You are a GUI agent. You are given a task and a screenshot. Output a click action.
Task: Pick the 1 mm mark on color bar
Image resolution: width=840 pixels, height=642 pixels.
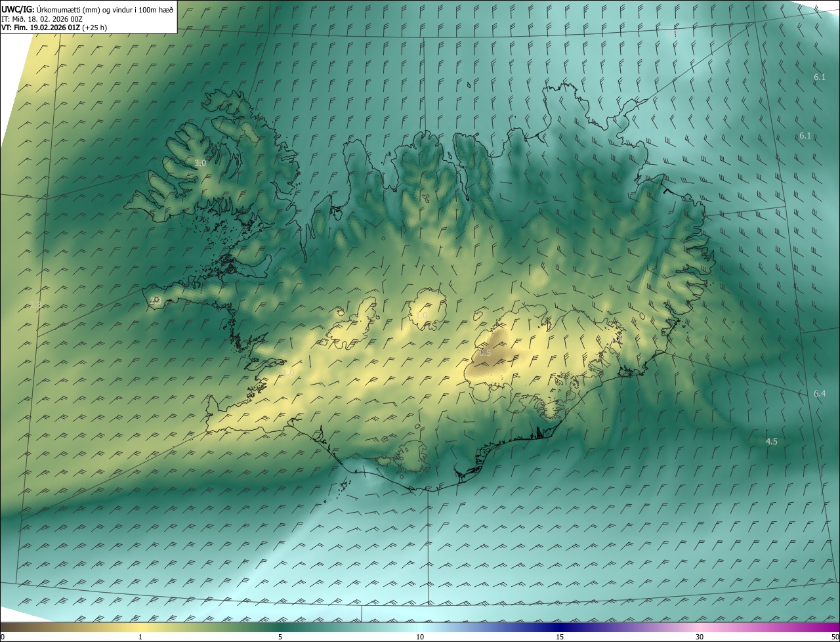point(140,637)
